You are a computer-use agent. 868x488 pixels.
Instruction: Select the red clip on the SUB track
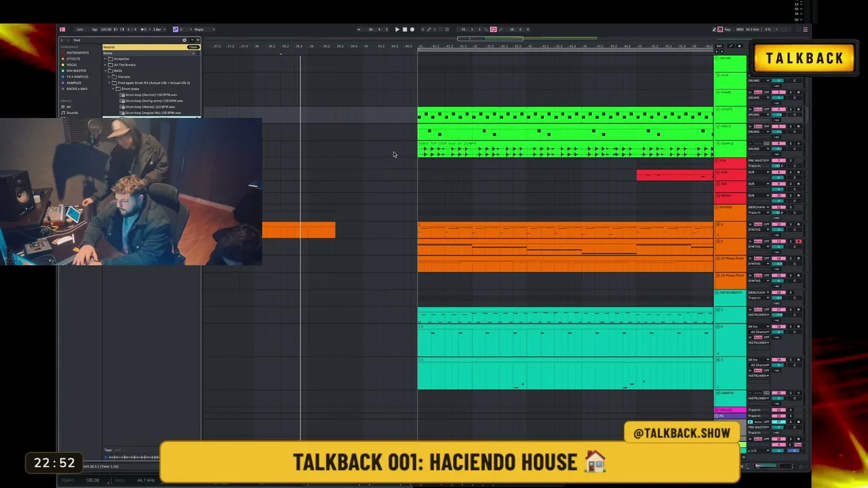pos(675,175)
